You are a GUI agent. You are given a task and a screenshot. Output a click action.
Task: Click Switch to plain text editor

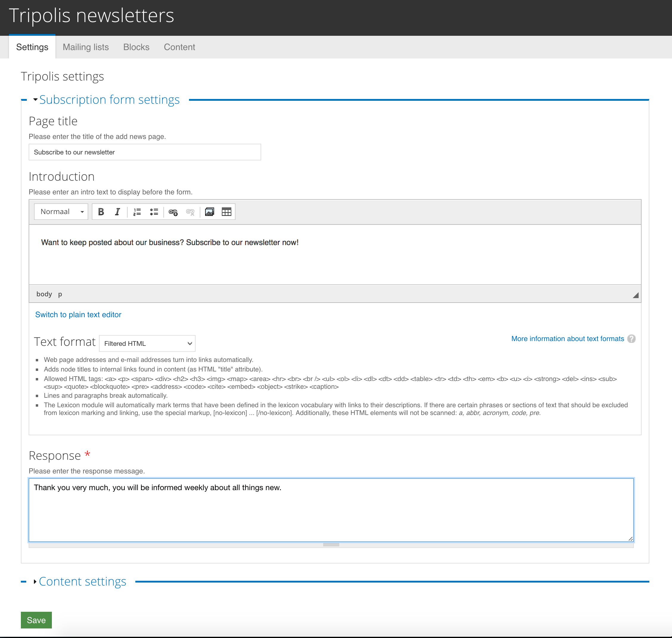tap(78, 315)
